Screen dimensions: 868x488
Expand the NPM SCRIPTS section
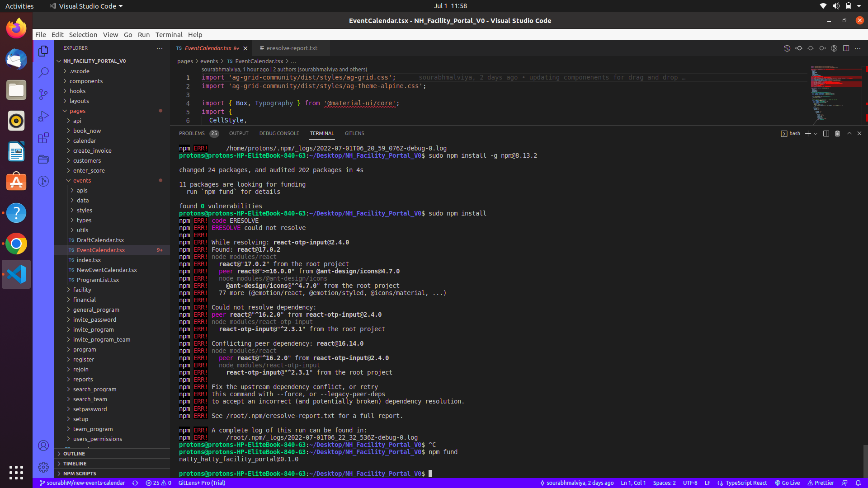tap(80, 474)
